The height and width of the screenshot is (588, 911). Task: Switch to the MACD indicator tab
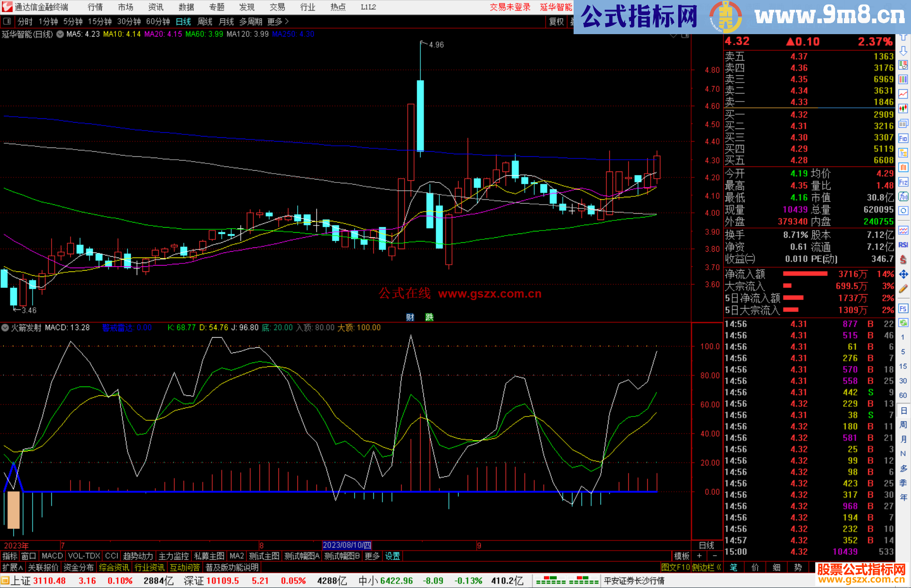[x=52, y=556]
